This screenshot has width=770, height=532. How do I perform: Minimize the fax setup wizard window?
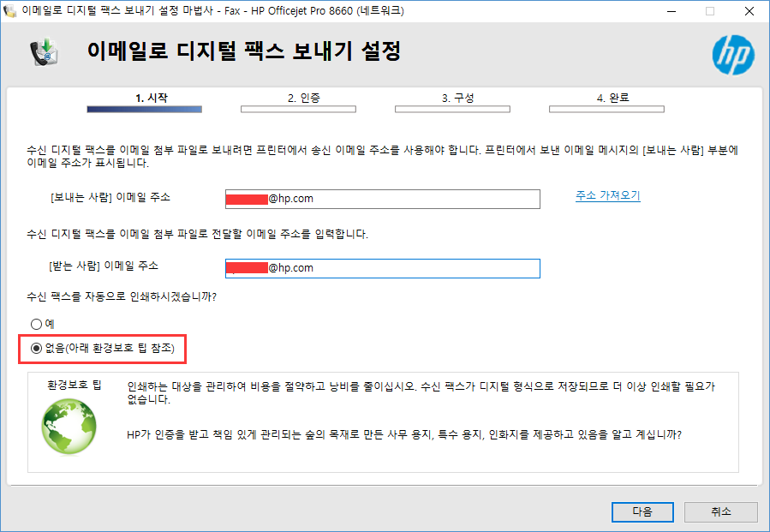pyautogui.click(x=672, y=11)
